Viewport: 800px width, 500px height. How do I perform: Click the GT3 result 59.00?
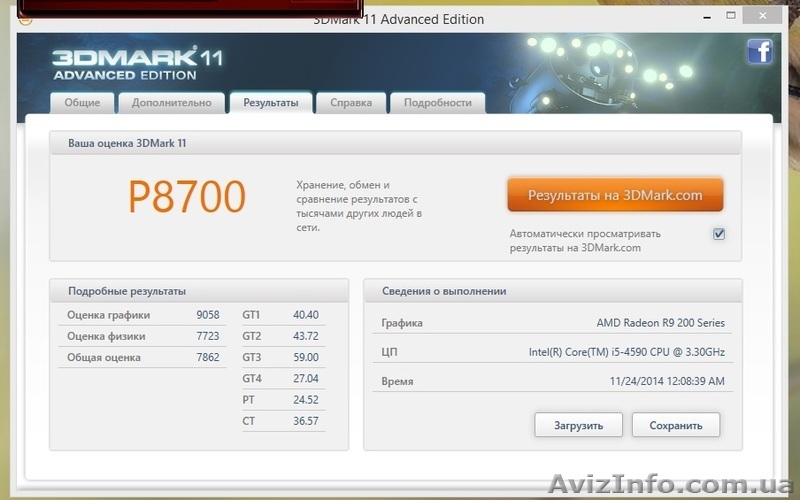306,358
